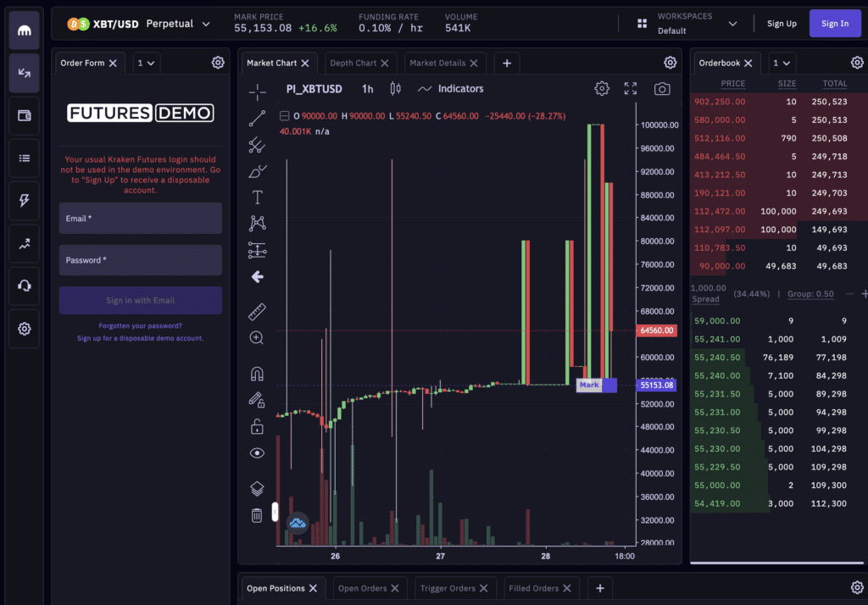This screenshot has height=605, width=868.
Task: Focus the Email input field
Action: pyautogui.click(x=141, y=218)
